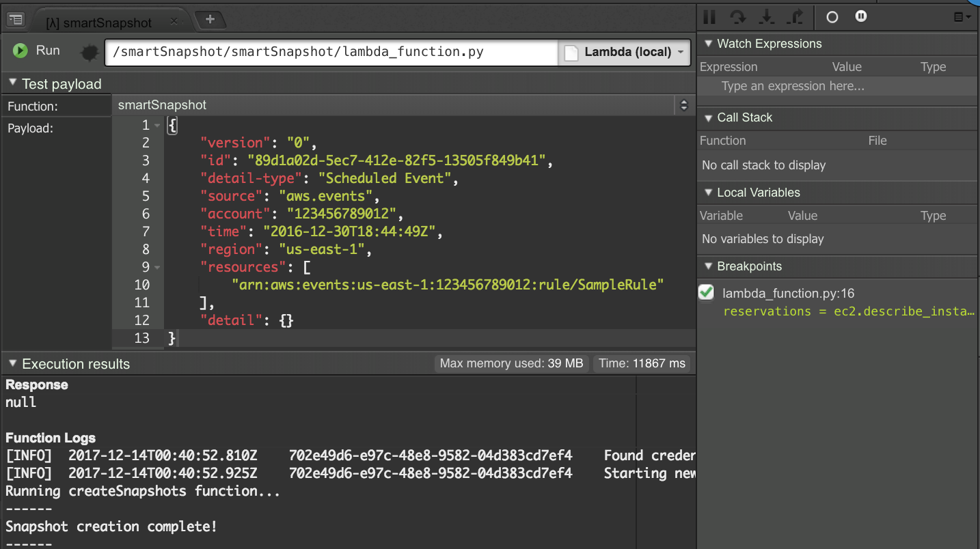The image size is (980, 549).
Task: Click the Variable column header
Action: pyautogui.click(x=721, y=216)
